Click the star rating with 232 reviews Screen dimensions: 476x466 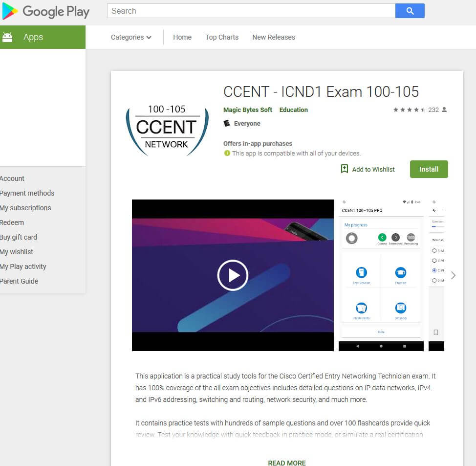point(410,110)
